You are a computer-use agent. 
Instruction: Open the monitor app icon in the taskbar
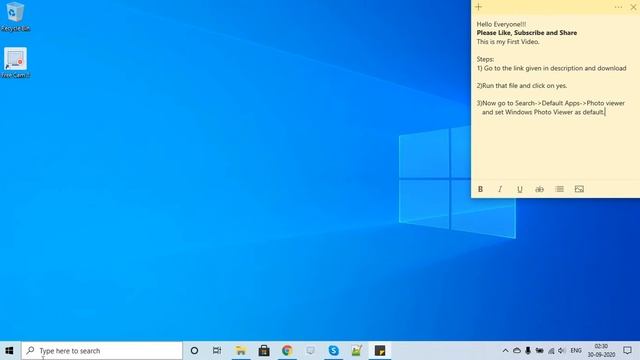310,351
